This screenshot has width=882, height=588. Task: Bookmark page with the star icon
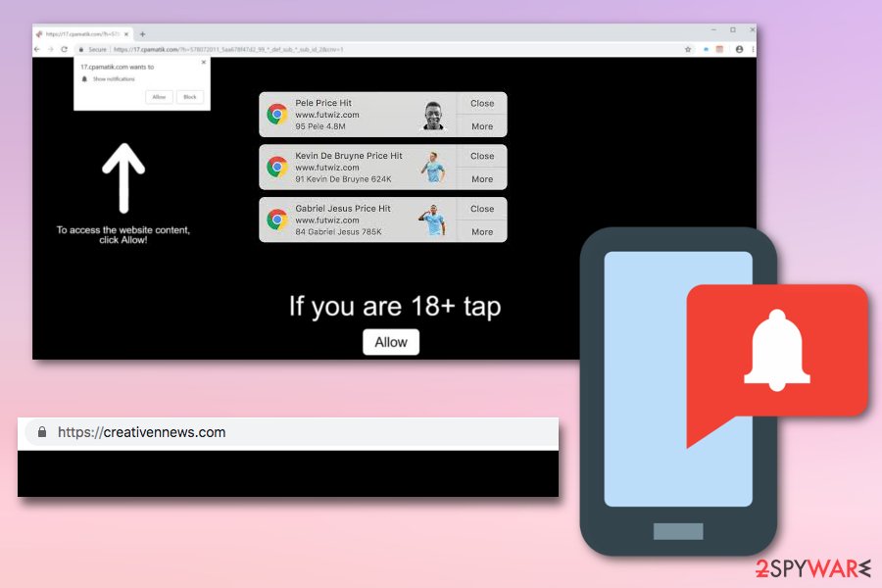688,49
